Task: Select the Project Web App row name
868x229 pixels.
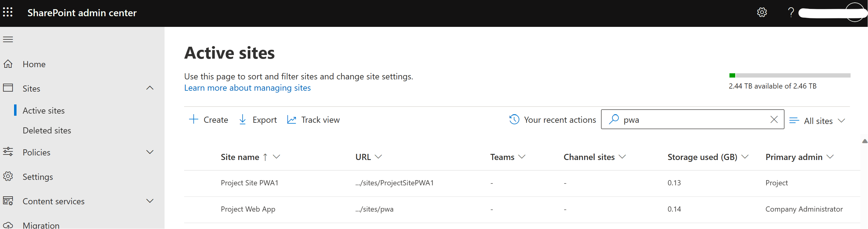Action: click(248, 209)
